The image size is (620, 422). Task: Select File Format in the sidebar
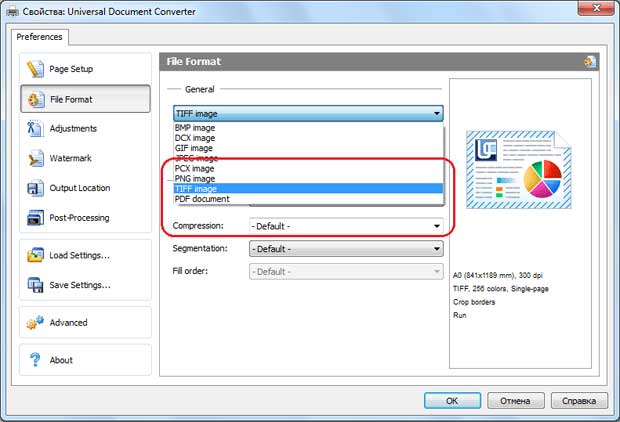tap(85, 99)
